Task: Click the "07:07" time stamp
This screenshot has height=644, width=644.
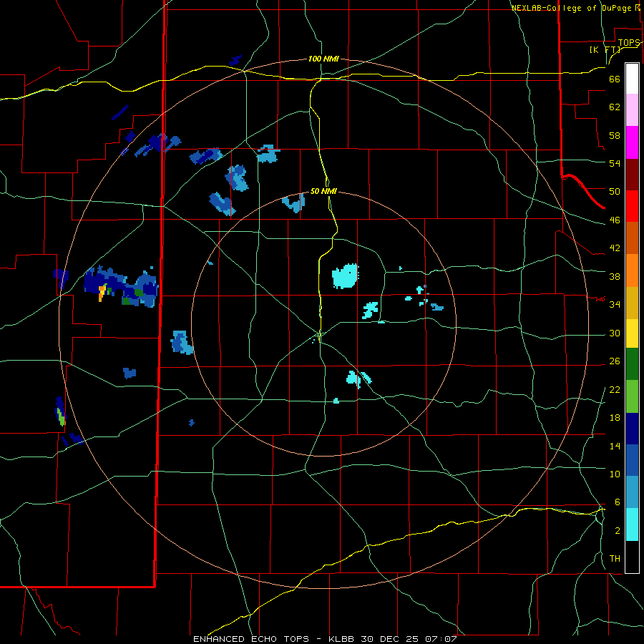Action: point(441,639)
